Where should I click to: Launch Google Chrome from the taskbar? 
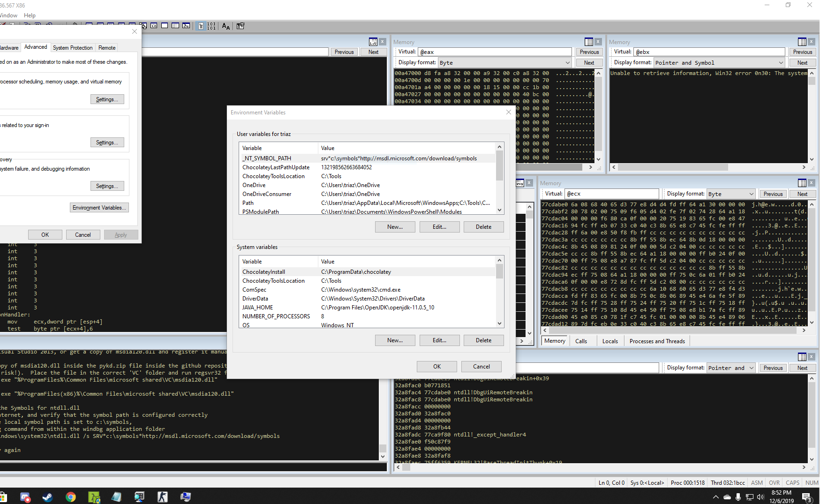coord(71,497)
